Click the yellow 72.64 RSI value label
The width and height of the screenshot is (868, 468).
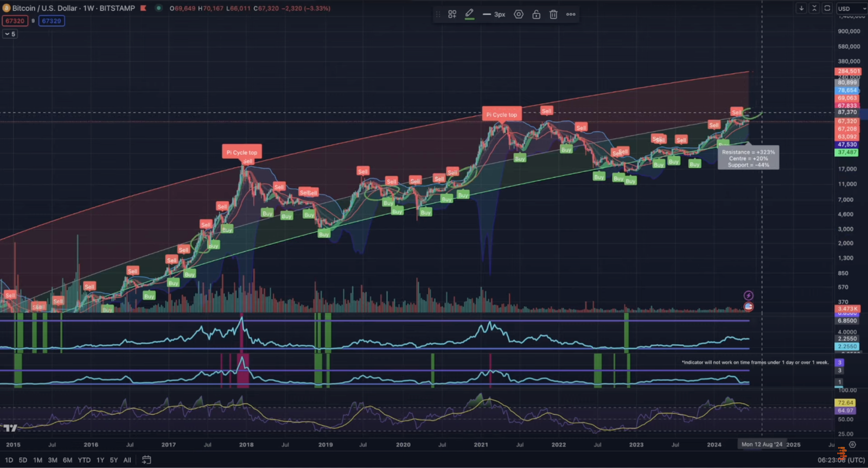point(845,403)
